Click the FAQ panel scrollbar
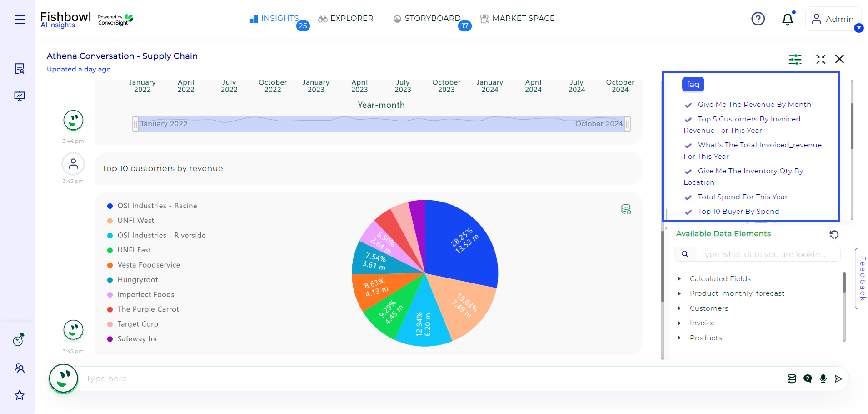This screenshot has width=868, height=414. [852, 126]
